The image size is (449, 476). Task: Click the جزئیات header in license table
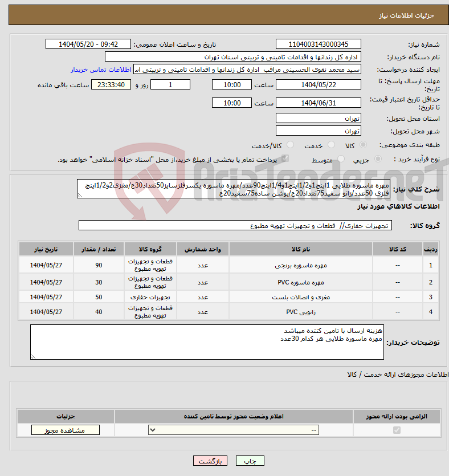[x=66, y=416]
